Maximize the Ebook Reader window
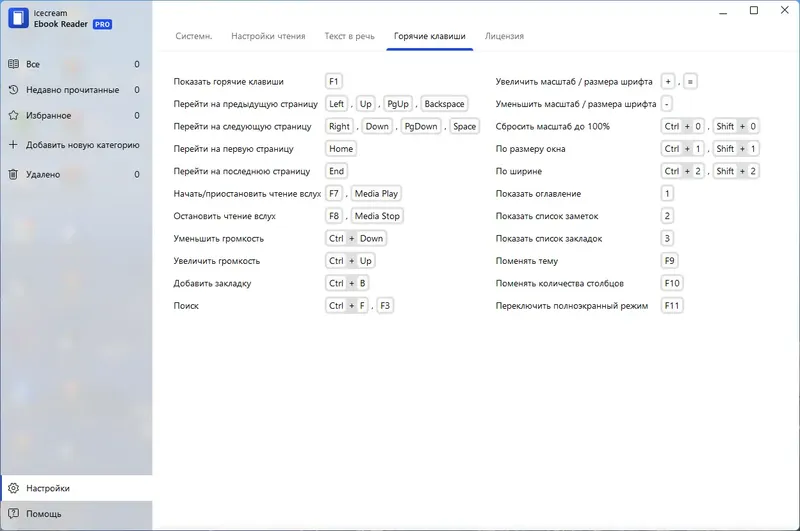Image resolution: width=800 pixels, height=531 pixels. point(754,11)
